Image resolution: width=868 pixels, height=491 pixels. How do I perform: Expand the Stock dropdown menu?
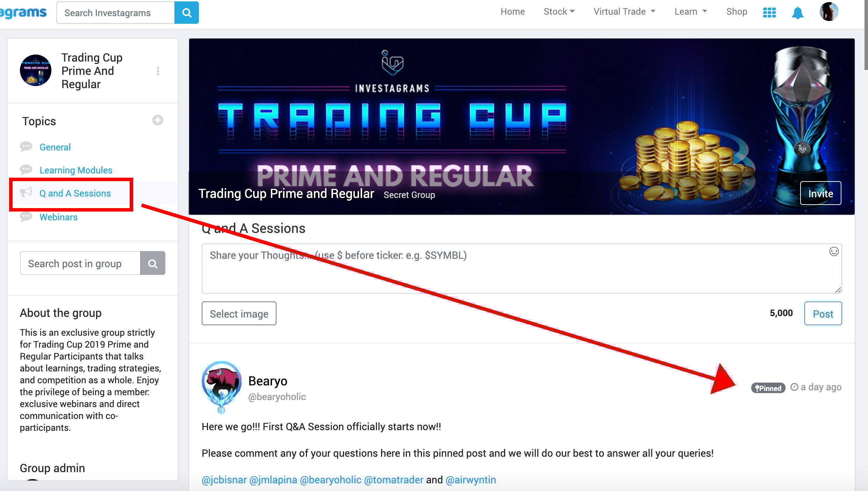pyautogui.click(x=559, y=12)
